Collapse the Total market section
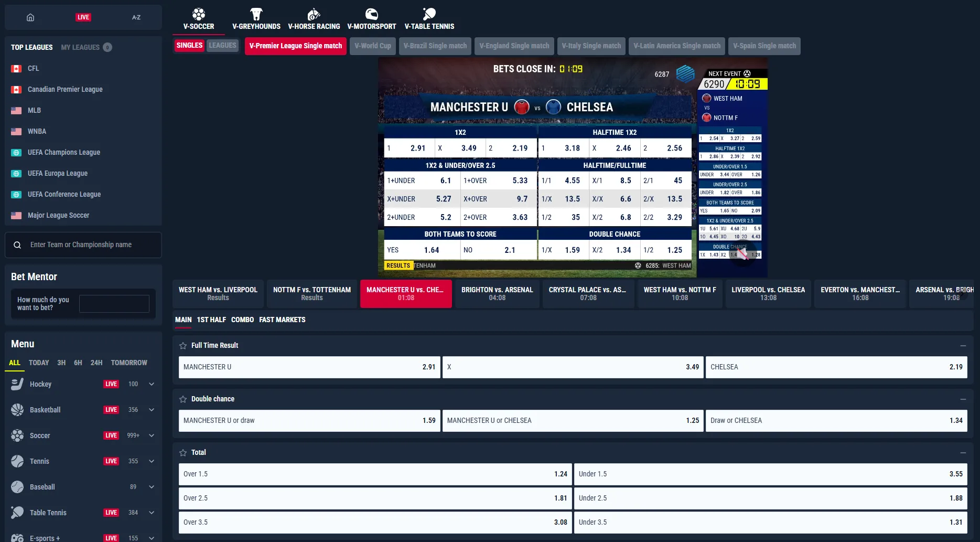 point(963,453)
